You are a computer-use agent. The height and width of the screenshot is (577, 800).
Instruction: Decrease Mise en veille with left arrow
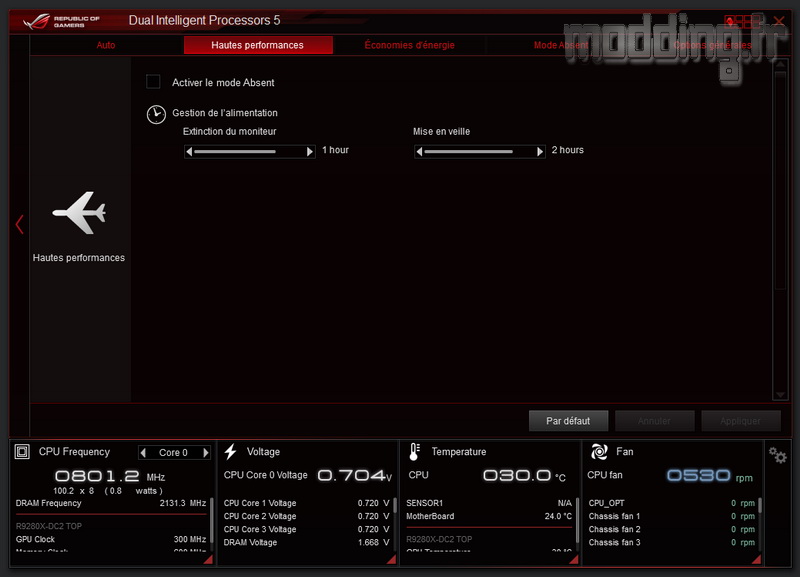[x=419, y=152]
